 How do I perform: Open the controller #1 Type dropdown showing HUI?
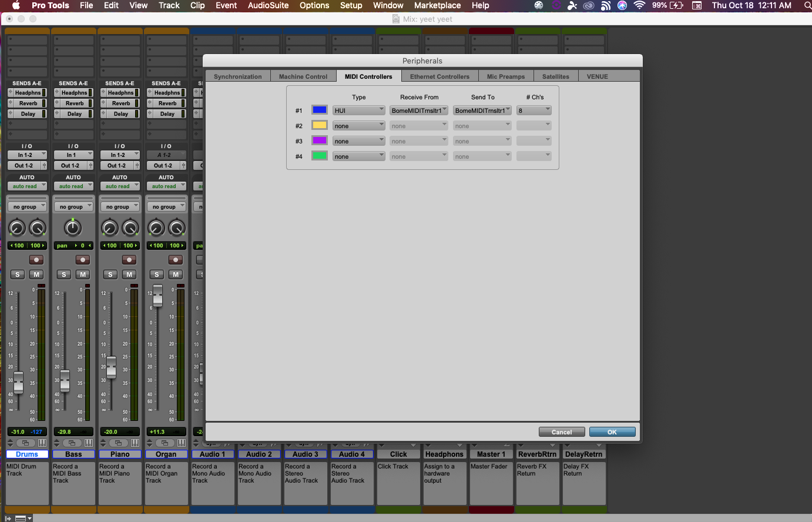click(358, 110)
